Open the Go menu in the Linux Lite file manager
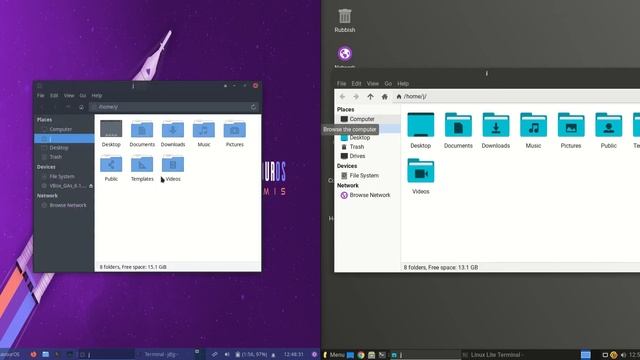Image resolution: width=640 pixels, height=360 pixels. (x=388, y=84)
